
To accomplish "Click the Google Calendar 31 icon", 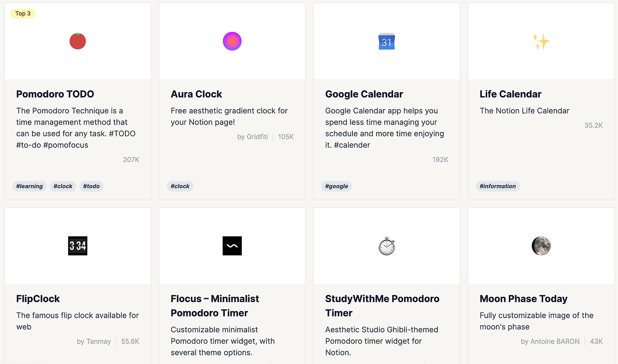I will pyautogui.click(x=387, y=42).
